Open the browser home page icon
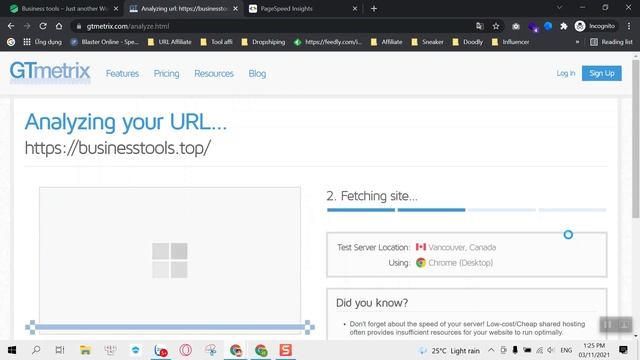The image size is (640, 360). 59,26
